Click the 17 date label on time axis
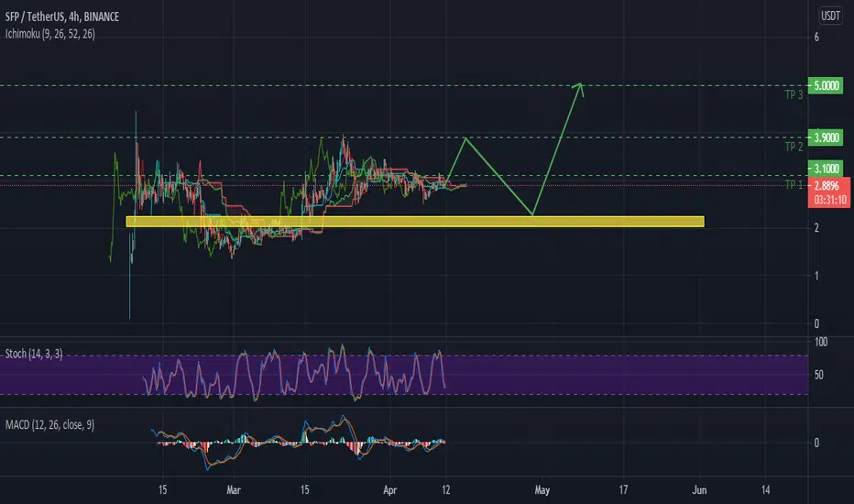The image size is (854, 504). coord(623,490)
